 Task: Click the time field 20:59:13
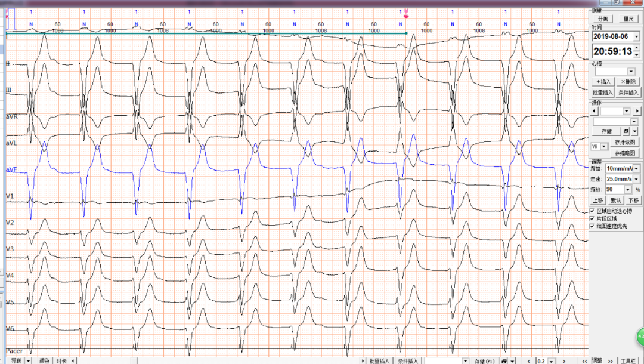pos(612,51)
